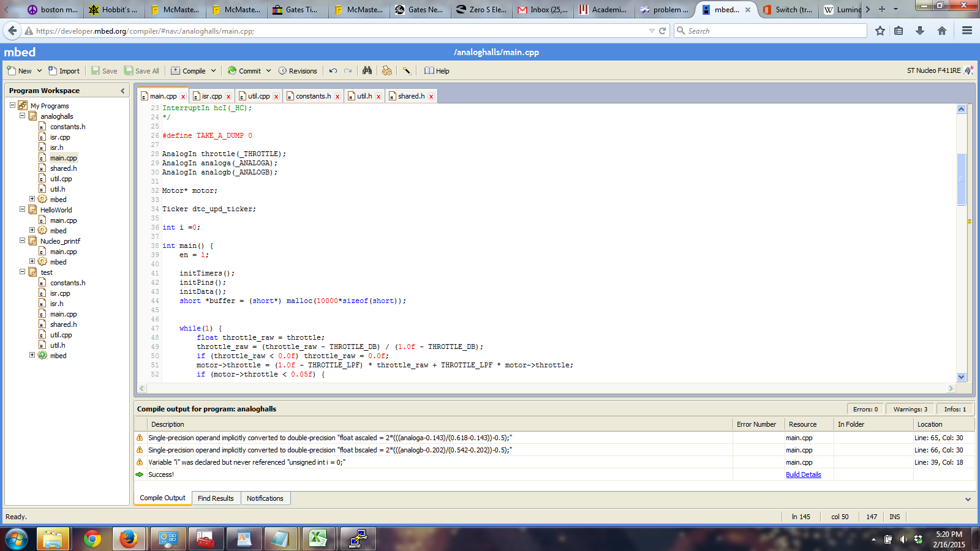Select the Compile Output tab
The width and height of the screenshot is (980, 551).
click(x=162, y=498)
